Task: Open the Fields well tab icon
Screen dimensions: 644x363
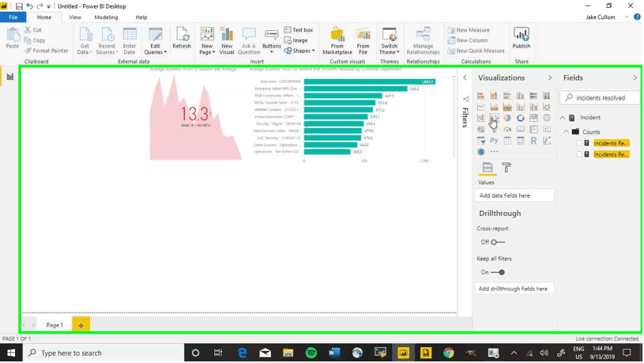Action: pyautogui.click(x=487, y=168)
